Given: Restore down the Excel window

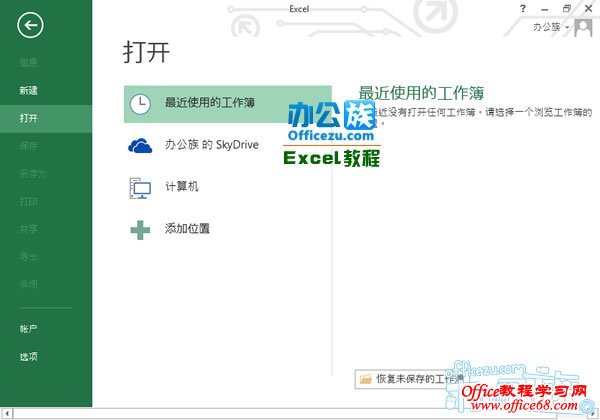Looking at the screenshot, I should (x=567, y=8).
